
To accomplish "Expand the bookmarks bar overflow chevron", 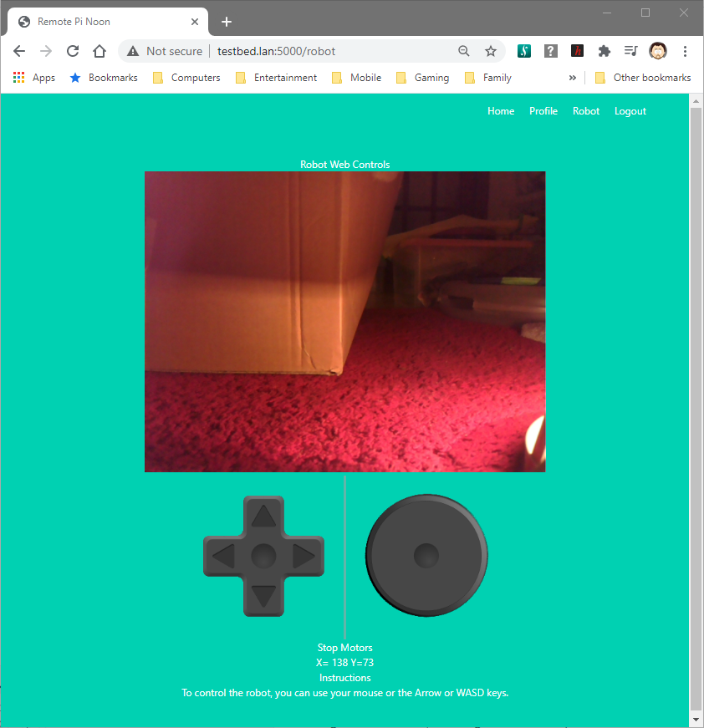I will click(x=573, y=77).
